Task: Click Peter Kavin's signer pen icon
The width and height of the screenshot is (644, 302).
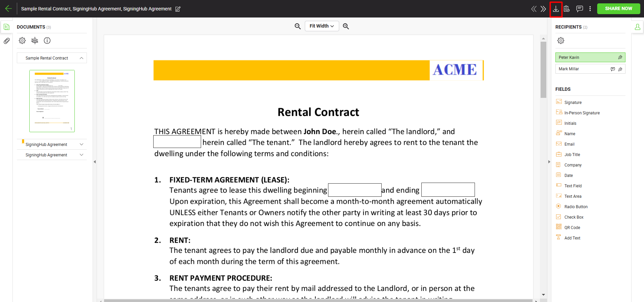Action: [x=620, y=58]
